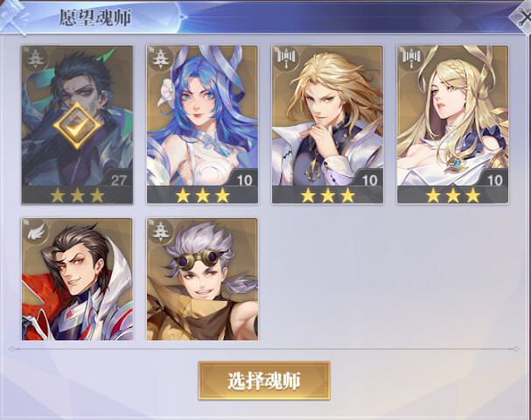Close the 愿望魂师 dialog
The height and width of the screenshot is (420, 531).
tap(523, 17)
